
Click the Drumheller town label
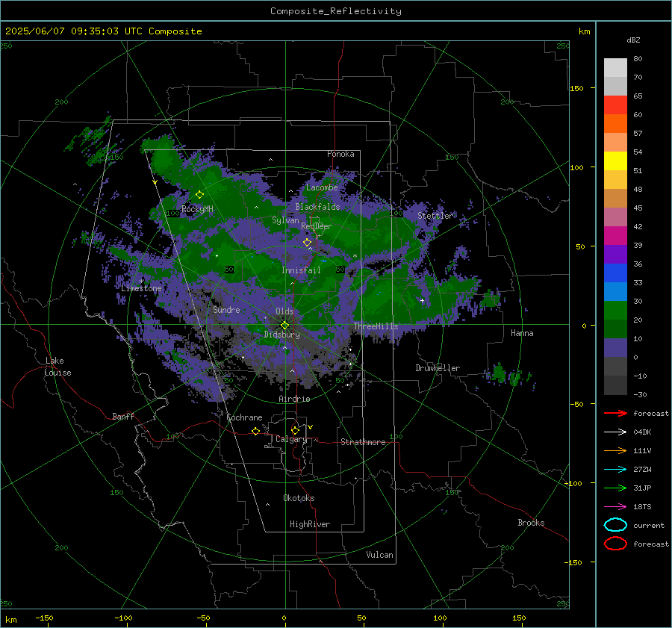click(438, 368)
